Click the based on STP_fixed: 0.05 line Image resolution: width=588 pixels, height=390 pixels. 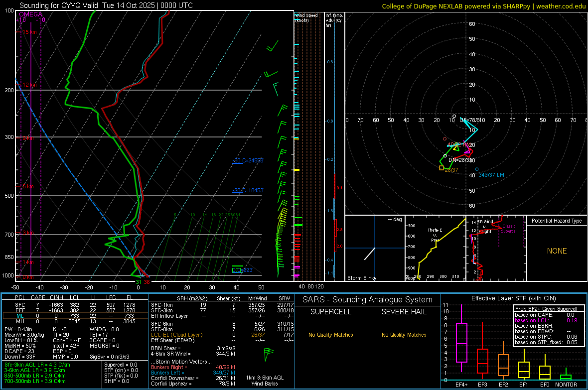click(x=546, y=342)
